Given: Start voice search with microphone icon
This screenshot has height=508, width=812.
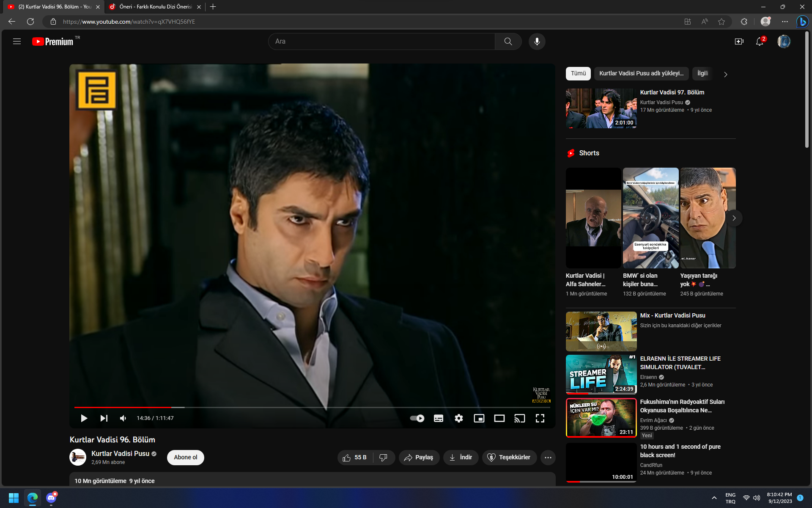Looking at the screenshot, I should click(537, 41).
